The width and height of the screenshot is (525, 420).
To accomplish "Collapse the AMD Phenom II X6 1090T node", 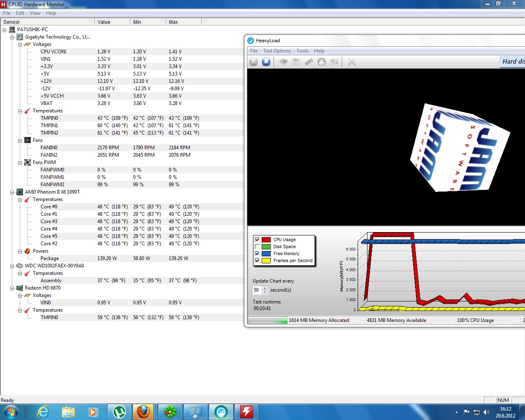I will [12, 192].
